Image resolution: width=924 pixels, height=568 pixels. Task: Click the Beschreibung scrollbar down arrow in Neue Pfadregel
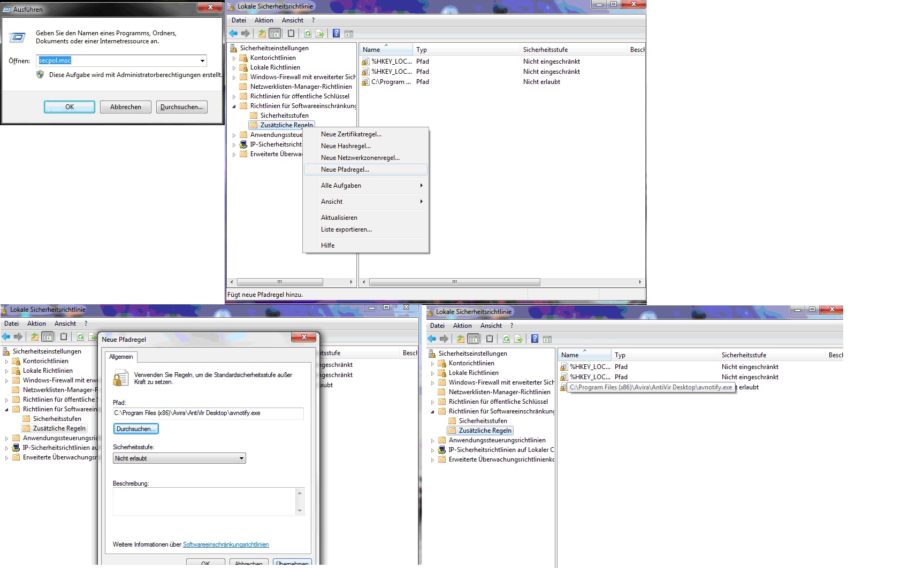click(300, 511)
